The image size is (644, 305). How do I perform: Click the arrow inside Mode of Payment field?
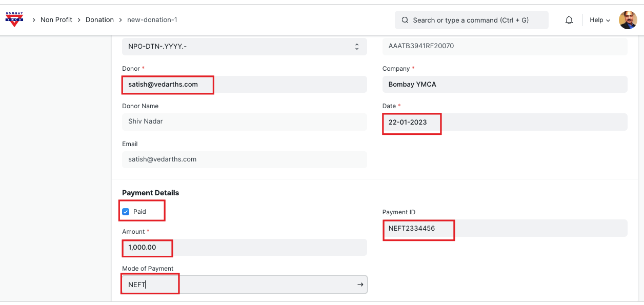point(360,284)
